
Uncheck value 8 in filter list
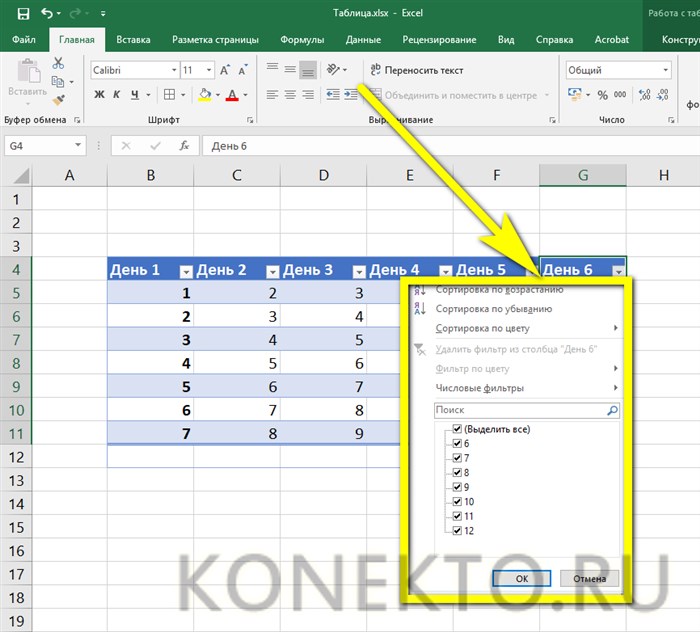457,472
